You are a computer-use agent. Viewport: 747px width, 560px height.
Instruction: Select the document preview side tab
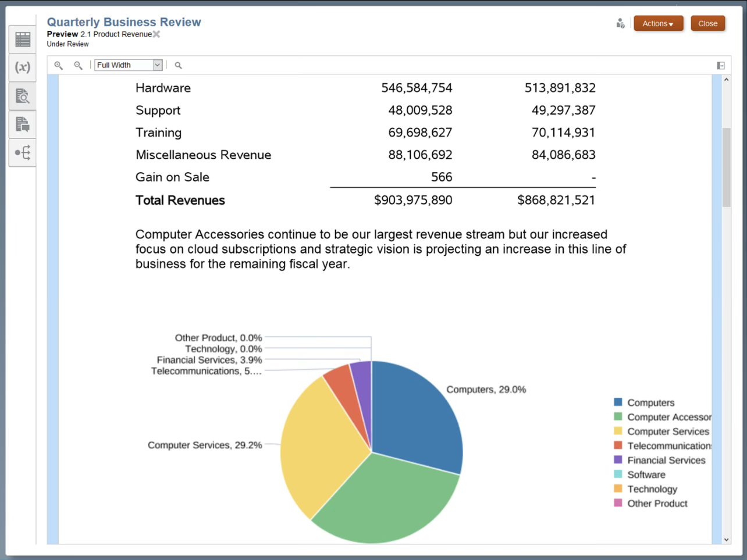23,96
